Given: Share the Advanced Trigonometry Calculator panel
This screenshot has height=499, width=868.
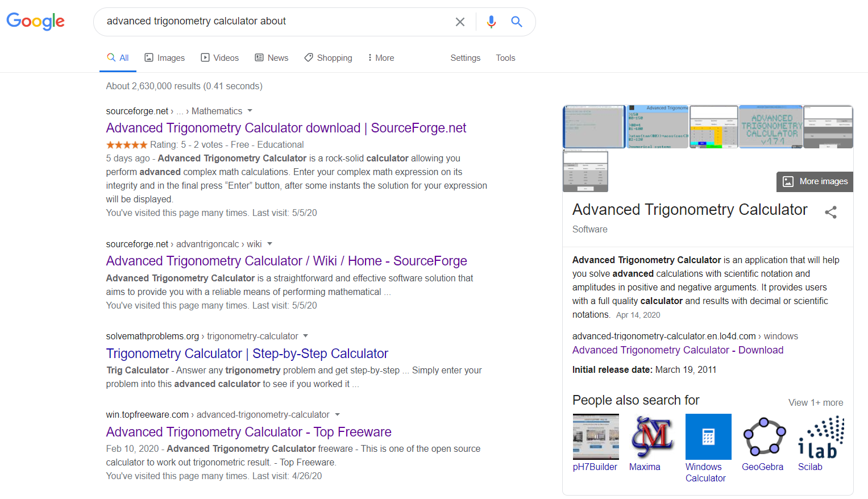Looking at the screenshot, I should 830,212.
